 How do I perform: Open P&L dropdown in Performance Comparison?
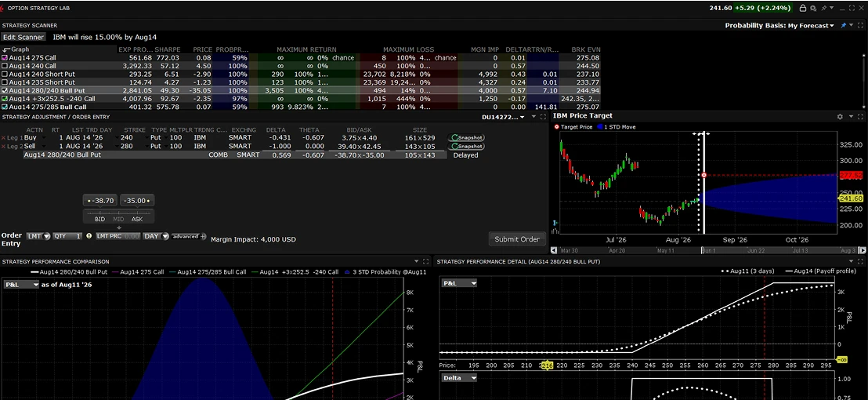pos(22,284)
